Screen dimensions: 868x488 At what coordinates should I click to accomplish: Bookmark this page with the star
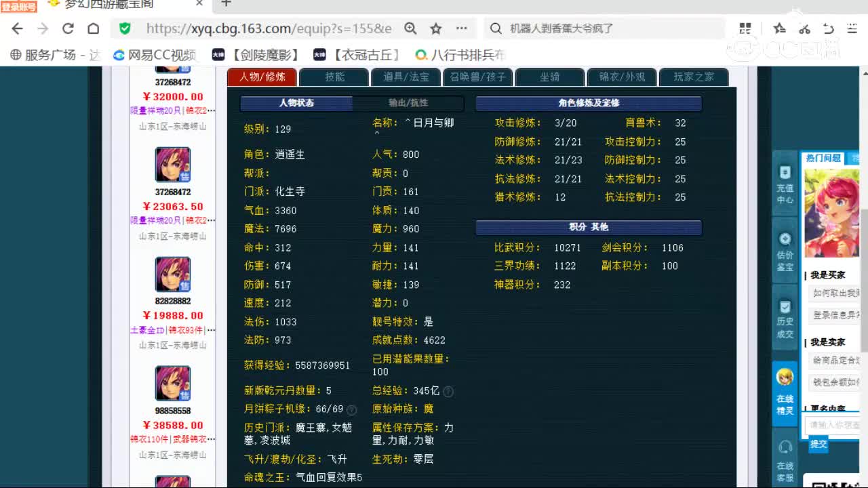[436, 28]
